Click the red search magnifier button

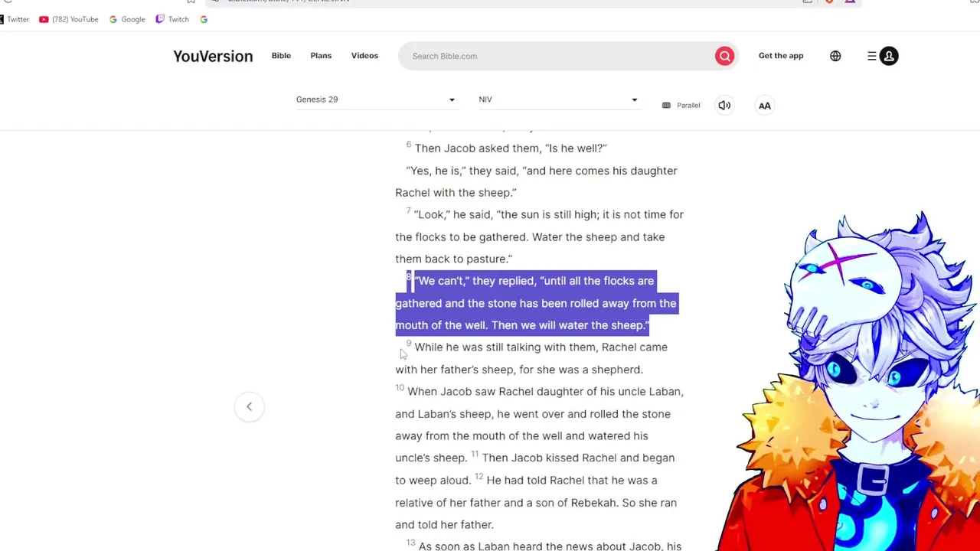(724, 56)
